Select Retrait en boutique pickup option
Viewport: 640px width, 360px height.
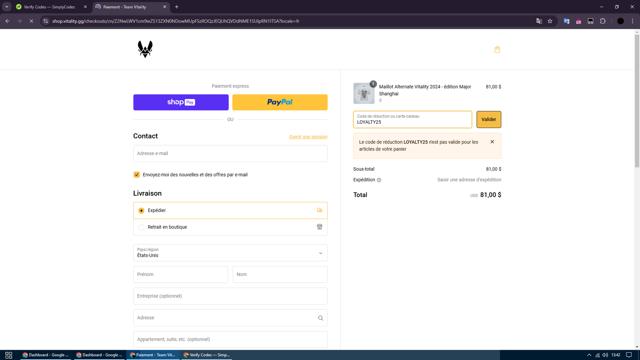tap(141, 227)
